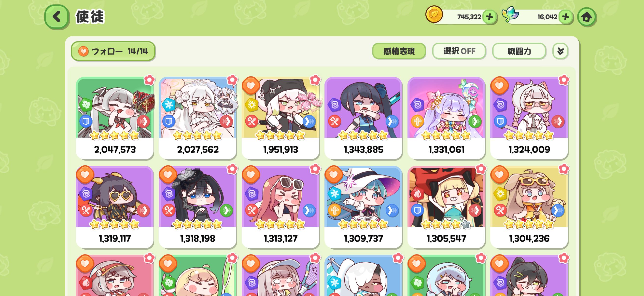This screenshot has height=296, width=644.
Task: Add crystals with the plus beside 16,042
Action: pos(565,17)
